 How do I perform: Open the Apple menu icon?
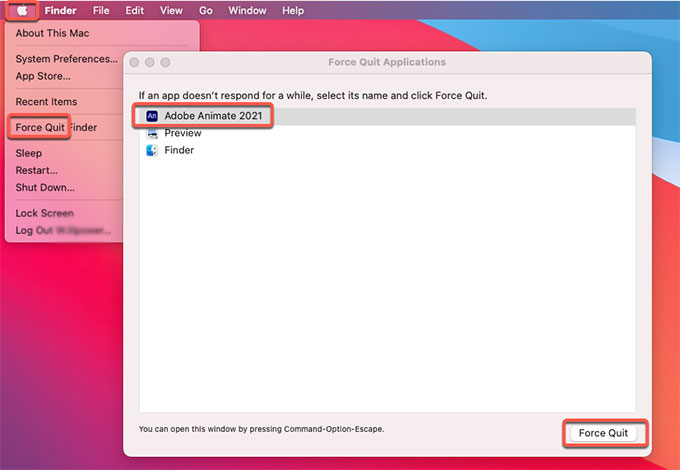[x=22, y=10]
